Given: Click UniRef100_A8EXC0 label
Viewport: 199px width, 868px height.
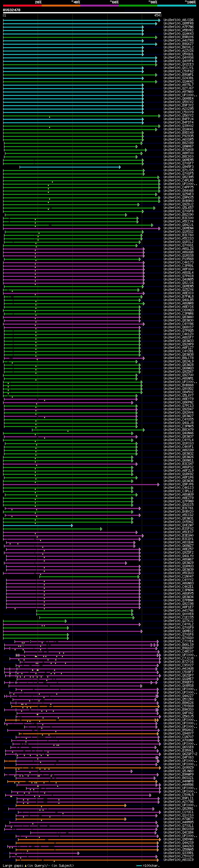Looking at the screenshot, I should coord(179,293).
